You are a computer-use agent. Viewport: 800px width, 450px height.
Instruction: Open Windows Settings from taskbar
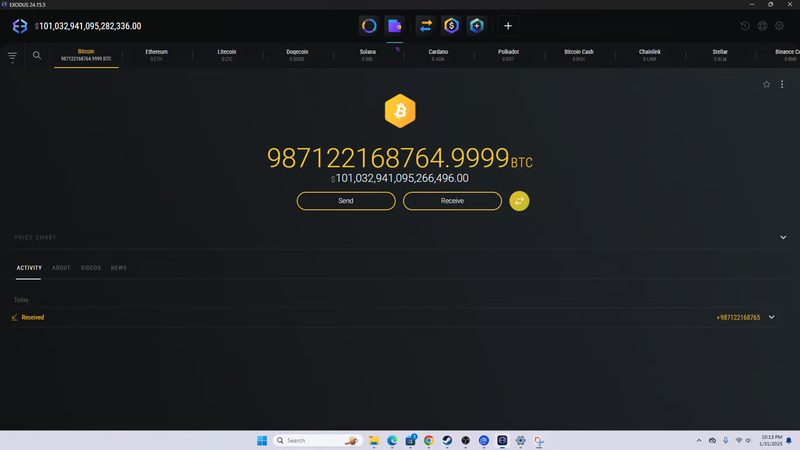tap(520, 440)
